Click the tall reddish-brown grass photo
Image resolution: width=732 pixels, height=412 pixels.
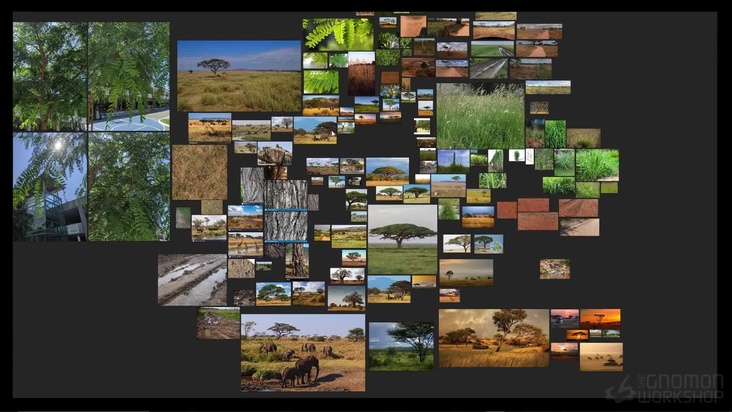point(361,73)
